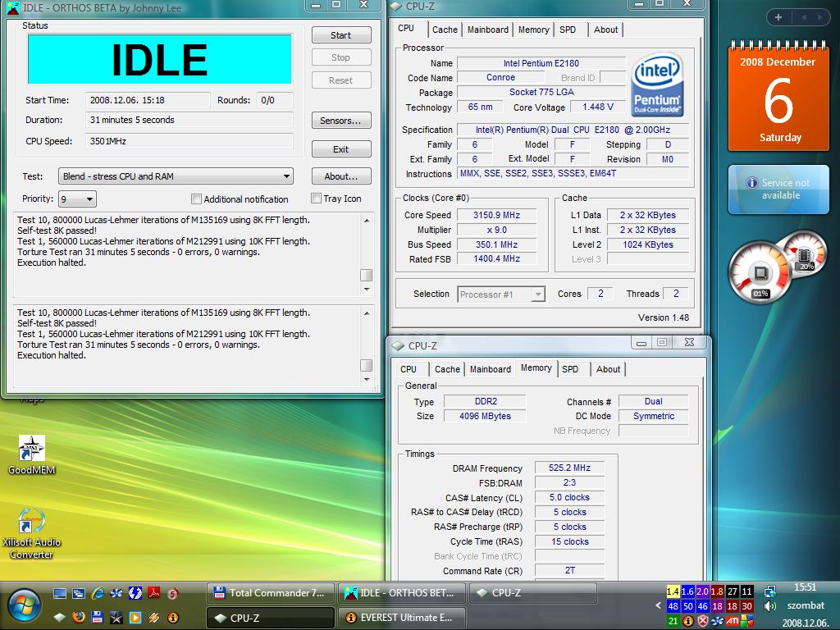
Task: Enable the Tray Icon checkbox
Action: pyautogui.click(x=316, y=199)
